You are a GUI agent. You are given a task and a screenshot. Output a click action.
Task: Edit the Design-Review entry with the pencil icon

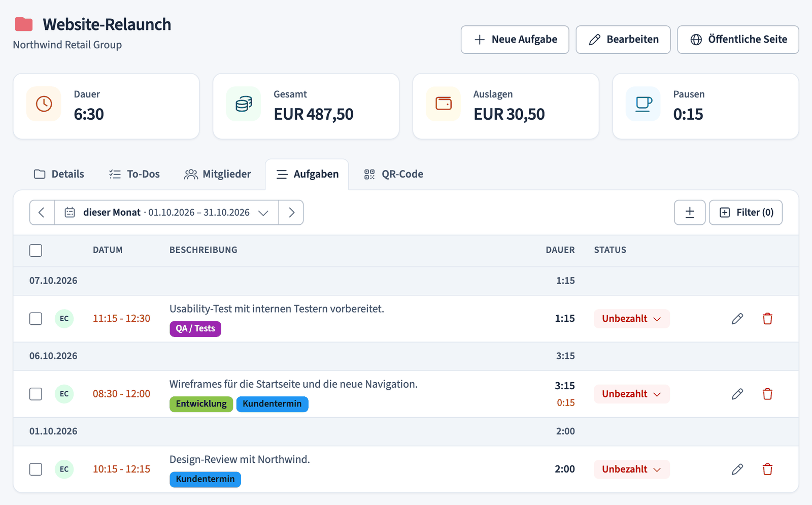(737, 469)
